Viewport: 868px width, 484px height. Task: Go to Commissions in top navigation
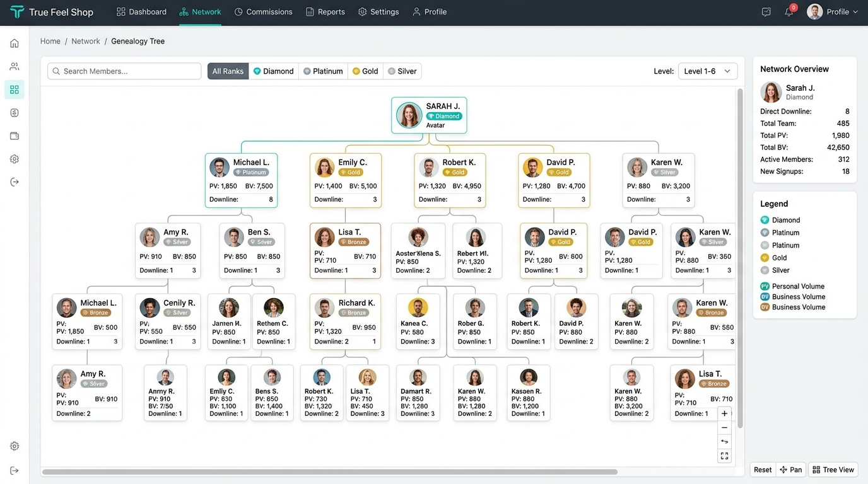(x=263, y=12)
